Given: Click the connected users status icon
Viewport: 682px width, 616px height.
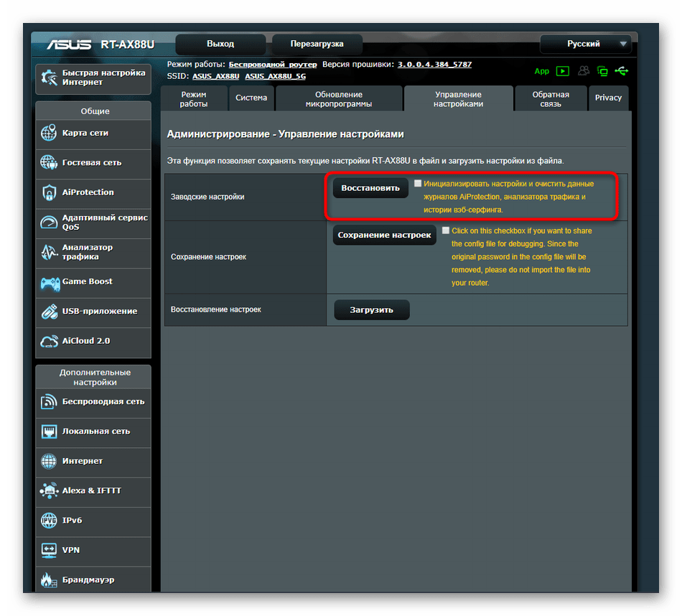Looking at the screenshot, I should click(x=583, y=70).
